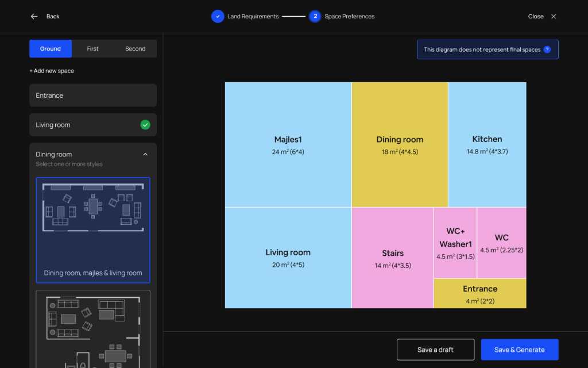This screenshot has width=588, height=368.
Task: Click the green checkmark on Living room
Action: pos(145,125)
